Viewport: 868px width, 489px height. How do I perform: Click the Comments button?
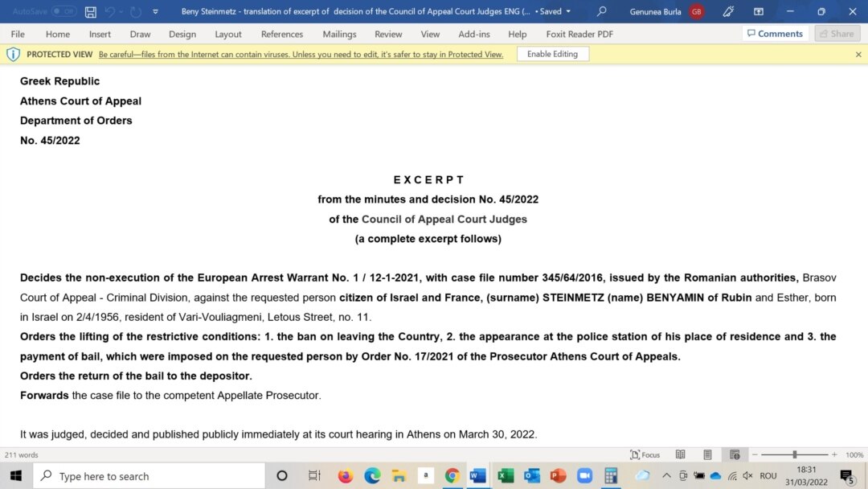pos(775,34)
